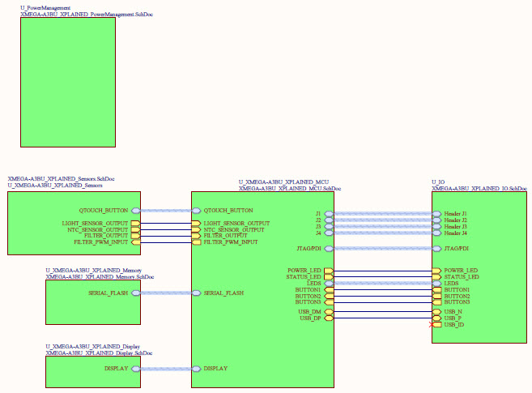Select the XMEGA-A3BU_XPLAINED_Display.SchDoc filename label

(x=99, y=353)
